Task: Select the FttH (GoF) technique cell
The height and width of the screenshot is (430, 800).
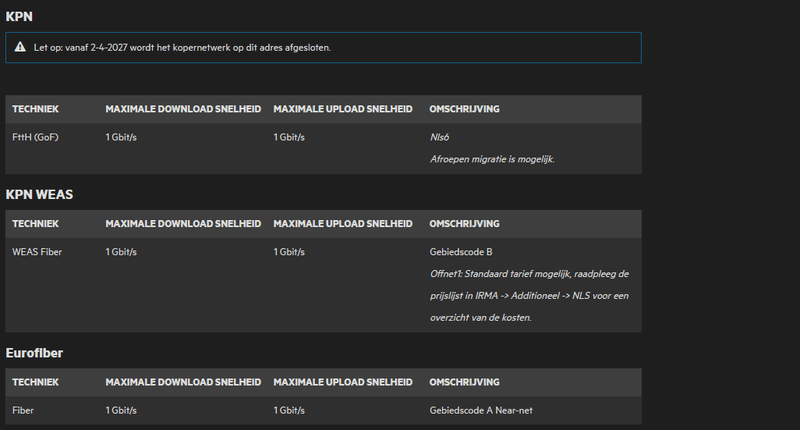Action: tap(35, 137)
